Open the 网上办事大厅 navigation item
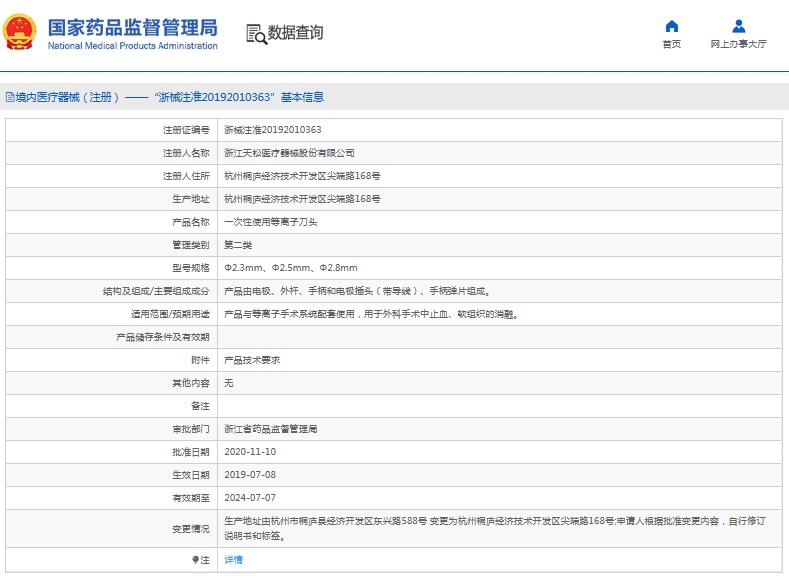 (x=738, y=45)
